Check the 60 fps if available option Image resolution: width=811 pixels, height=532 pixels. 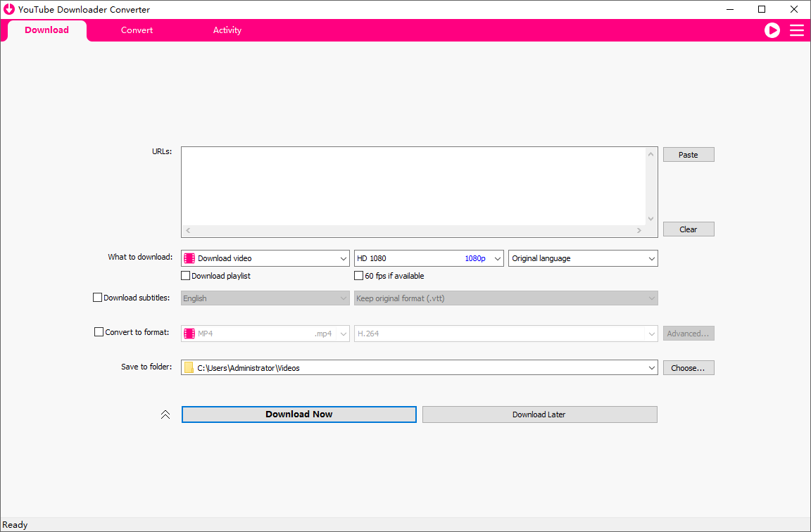(x=358, y=275)
